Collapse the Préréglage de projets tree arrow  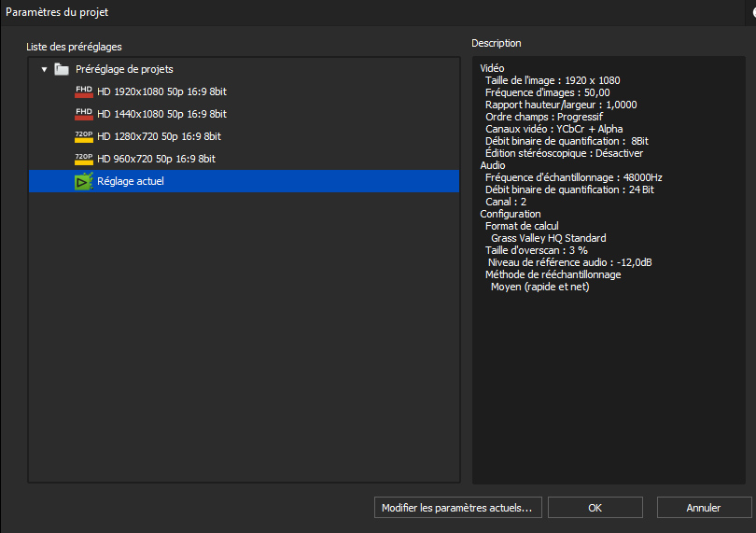click(45, 69)
